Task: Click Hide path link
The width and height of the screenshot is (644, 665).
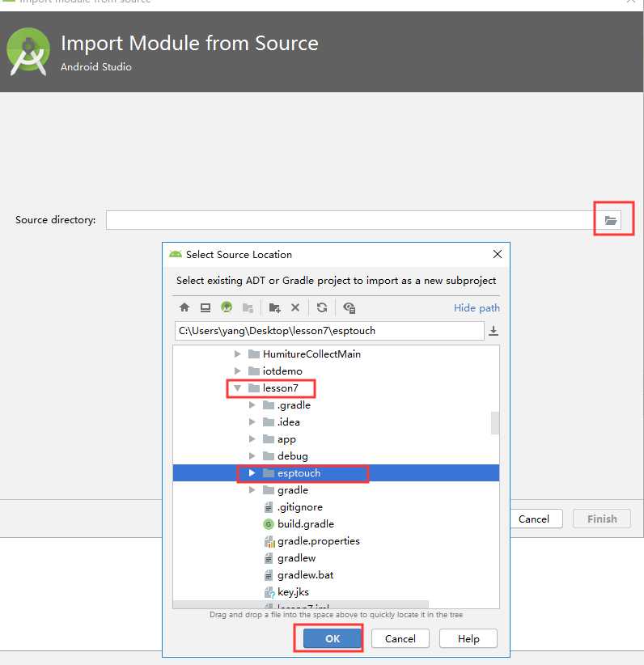Action: pyautogui.click(x=477, y=308)
